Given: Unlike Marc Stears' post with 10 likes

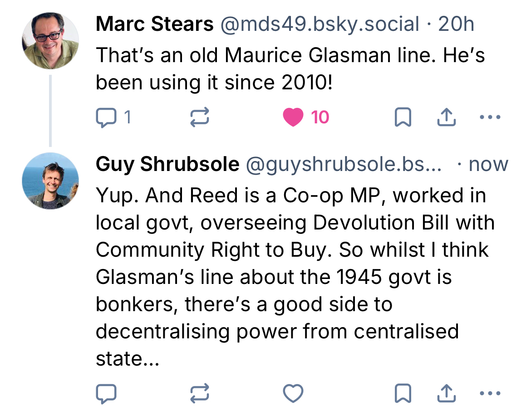Looking at the screenshot, I should [x=293, y=118].
